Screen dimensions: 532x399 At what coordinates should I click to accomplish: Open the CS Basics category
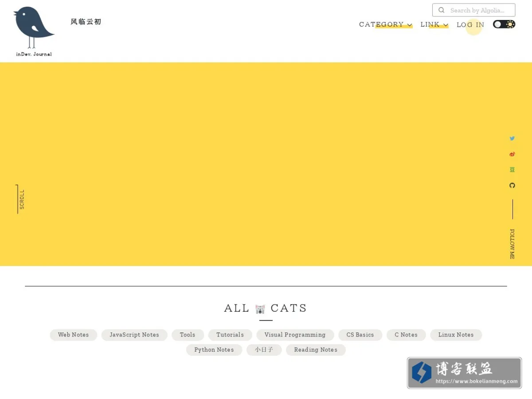tap(360, 335)
